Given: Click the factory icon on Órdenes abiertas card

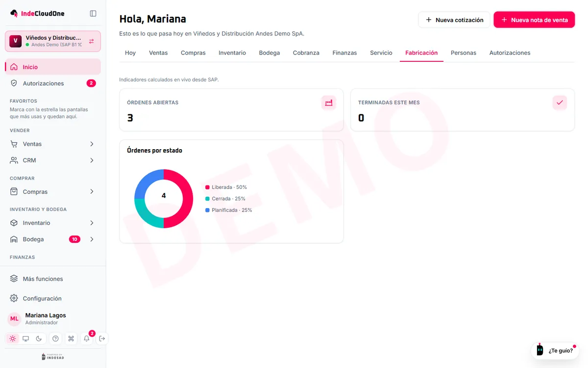Looking at the screenshot, I should [329, 103].
